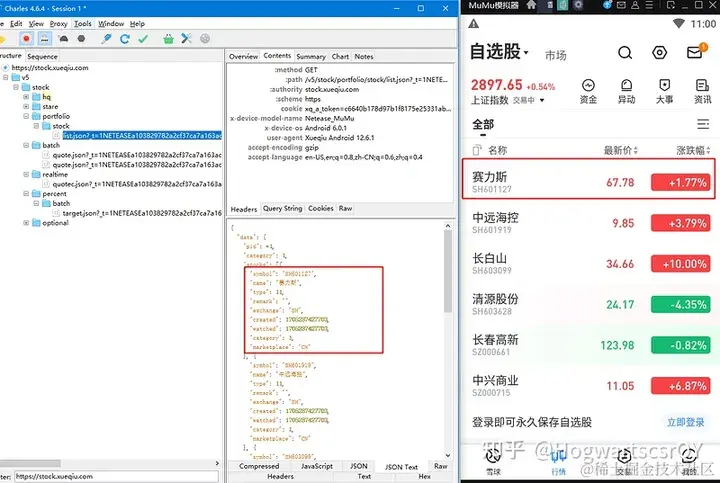Toggle the turtle throttling icon
720x483 pixels.
click(x=63, y=39)
